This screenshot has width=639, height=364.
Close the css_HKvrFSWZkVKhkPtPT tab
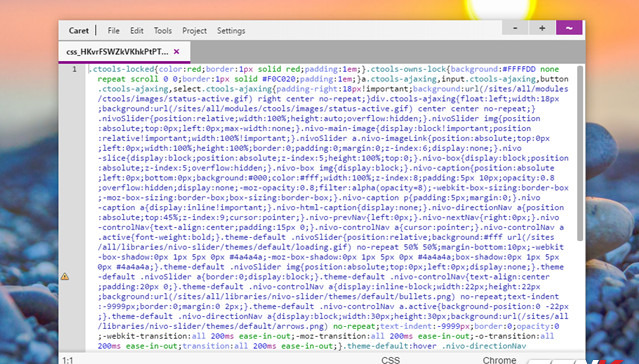point(176,51)
